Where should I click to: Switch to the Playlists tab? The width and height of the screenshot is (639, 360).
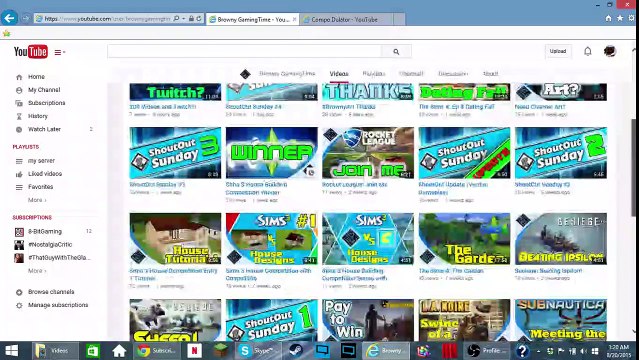pyautogui.click(x=374, y=74)
